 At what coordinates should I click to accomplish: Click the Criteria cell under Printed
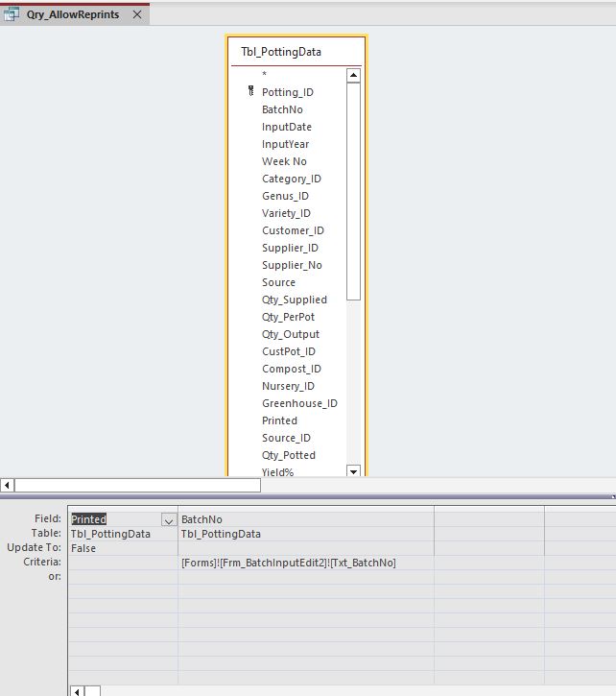click(123, 563)
